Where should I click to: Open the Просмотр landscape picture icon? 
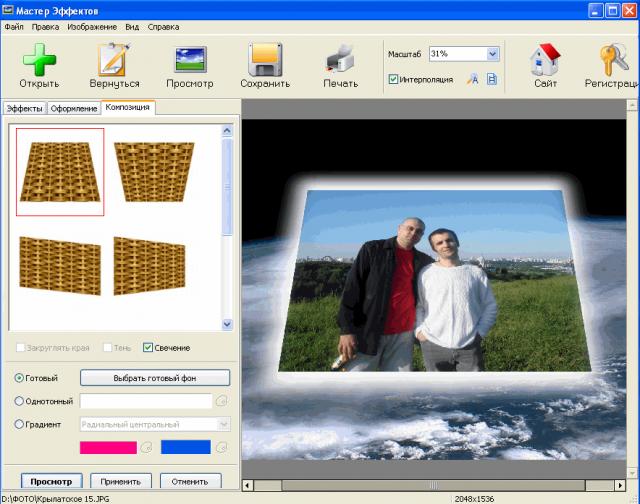tap(191, 59)
